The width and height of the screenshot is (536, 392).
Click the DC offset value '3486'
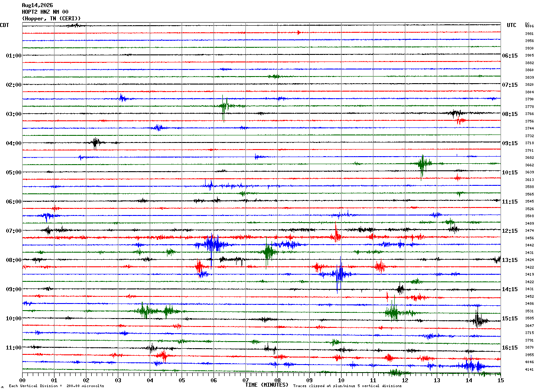pos(529,304)
